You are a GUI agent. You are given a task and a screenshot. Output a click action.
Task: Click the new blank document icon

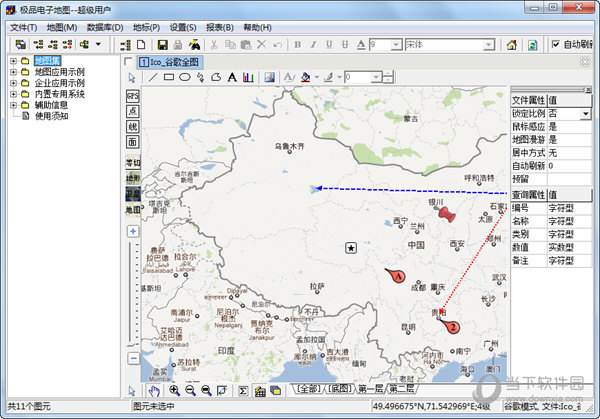141,45
